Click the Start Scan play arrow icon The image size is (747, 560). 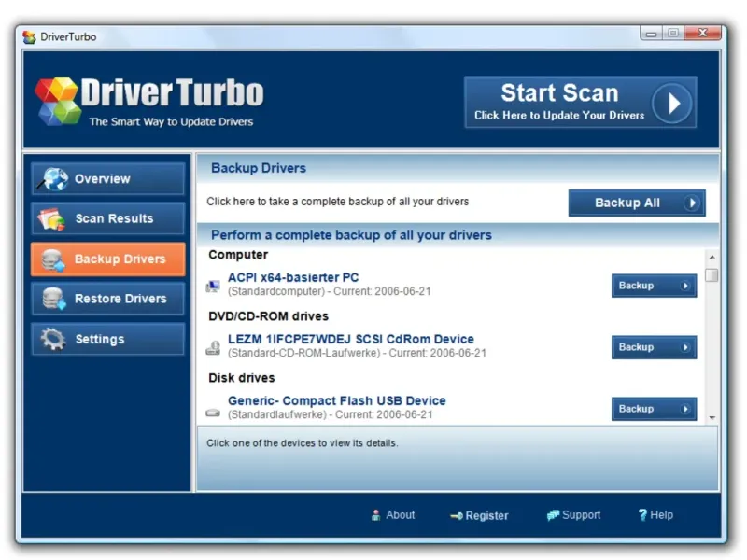click(672, 103)
